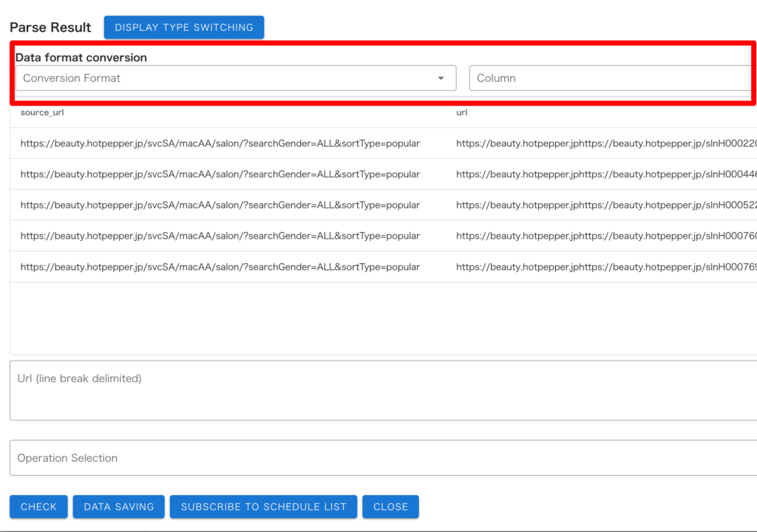Click the first row's source_url cell

click(x=220, y=143)
